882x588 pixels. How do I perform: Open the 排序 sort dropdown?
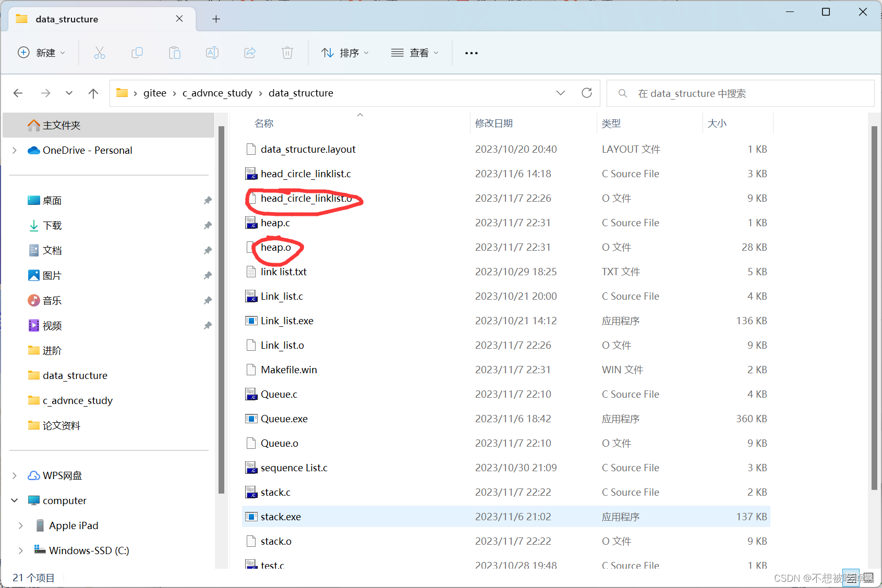(345, 53)
